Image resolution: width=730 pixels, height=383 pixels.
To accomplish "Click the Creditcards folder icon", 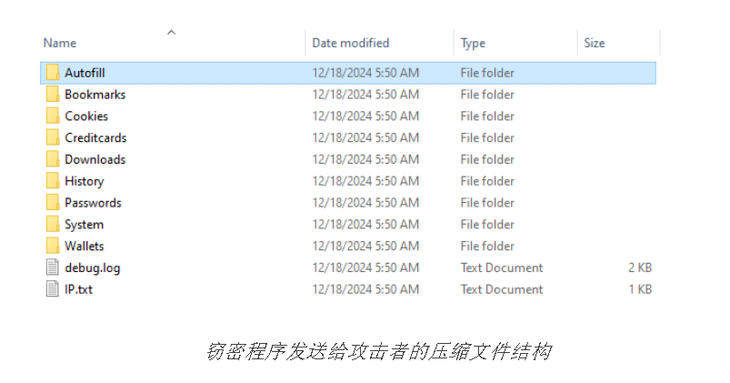I will [53, 138].
